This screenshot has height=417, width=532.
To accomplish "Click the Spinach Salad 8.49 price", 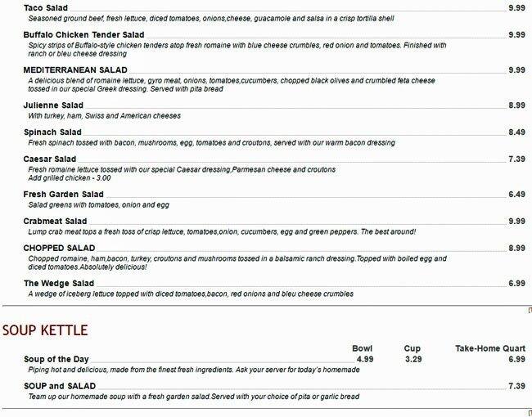I will click(516, 132).
